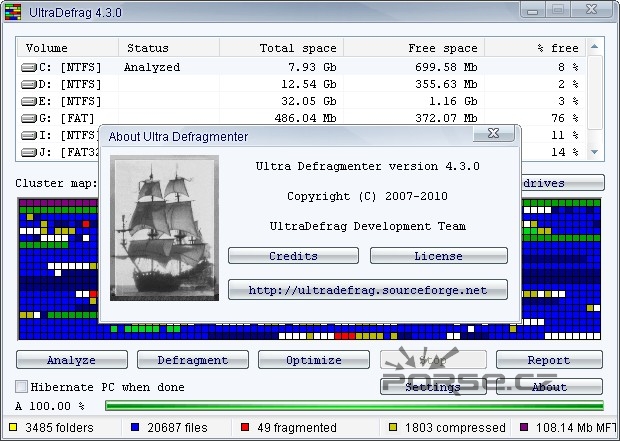620x441 pixels.
Task: Click '49 fragmented' status entry
Action: (x=297, y=428)
